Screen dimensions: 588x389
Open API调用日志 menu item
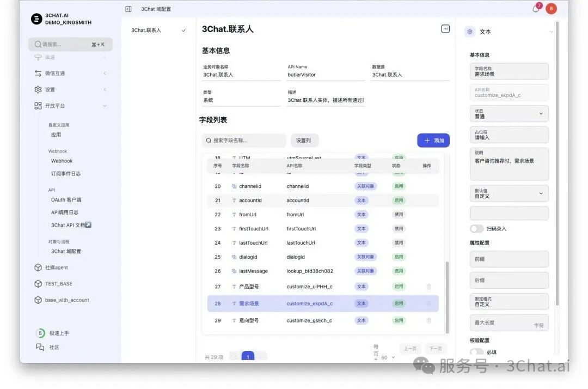click(64, 212)
